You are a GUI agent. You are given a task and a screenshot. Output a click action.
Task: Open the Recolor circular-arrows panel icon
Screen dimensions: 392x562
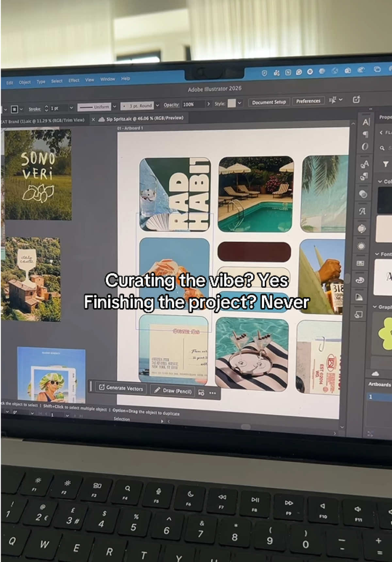point(362,229)
